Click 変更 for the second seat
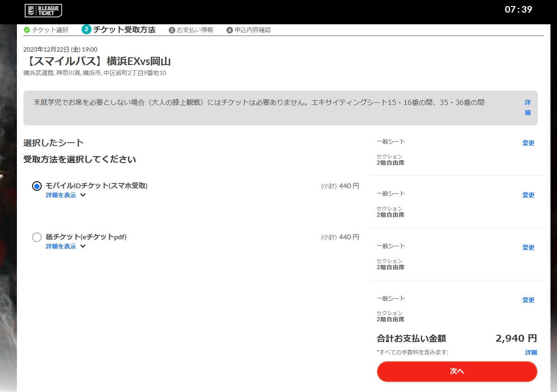The width and height of the screenshot is (557, 392). point(528,195)
